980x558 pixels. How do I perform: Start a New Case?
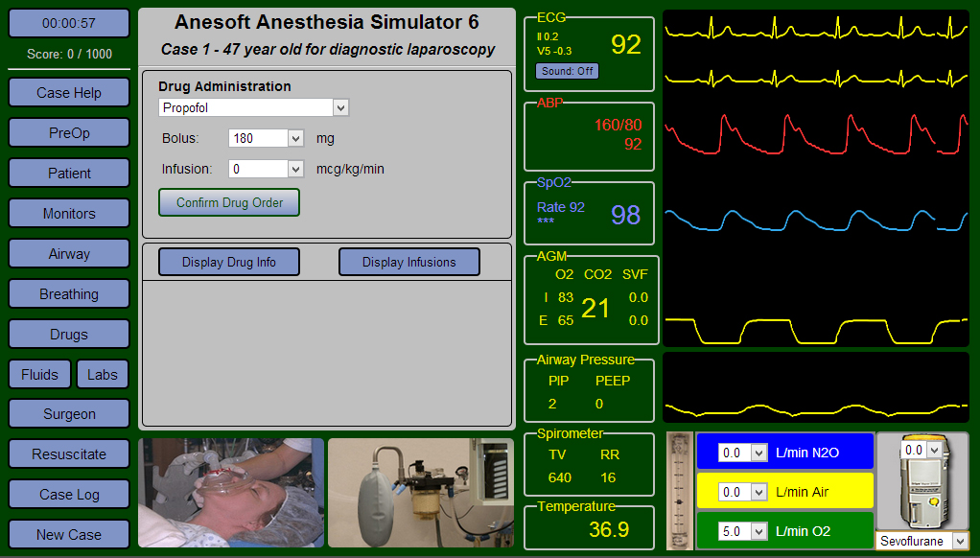coord(68,534)
